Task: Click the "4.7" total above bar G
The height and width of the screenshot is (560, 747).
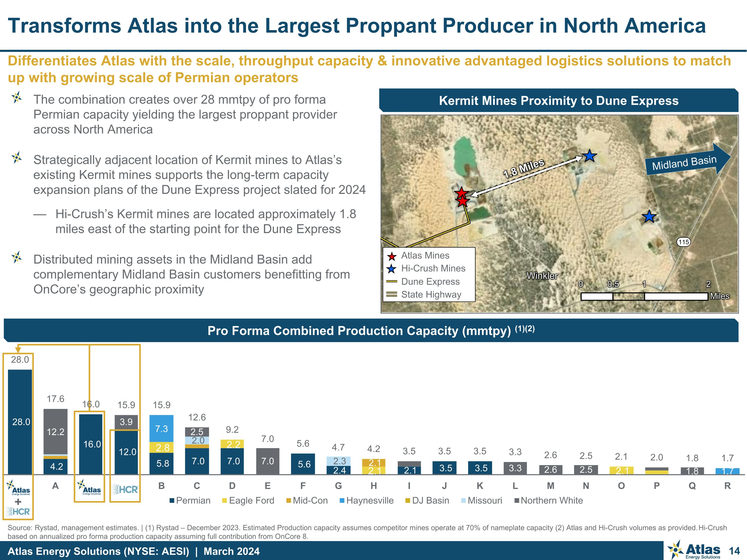Action: [338, 448]
